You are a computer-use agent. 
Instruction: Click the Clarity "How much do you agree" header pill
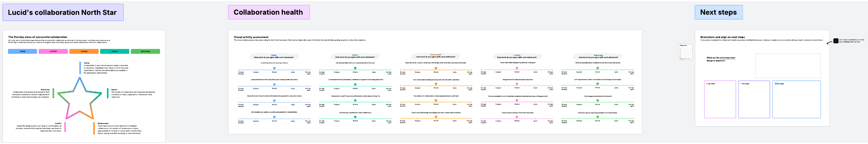coord(274,57)
